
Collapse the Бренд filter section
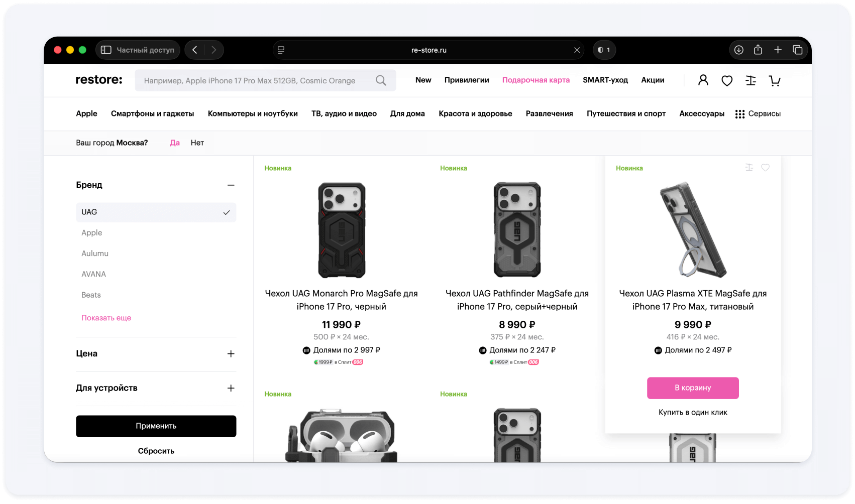point(231,185)
